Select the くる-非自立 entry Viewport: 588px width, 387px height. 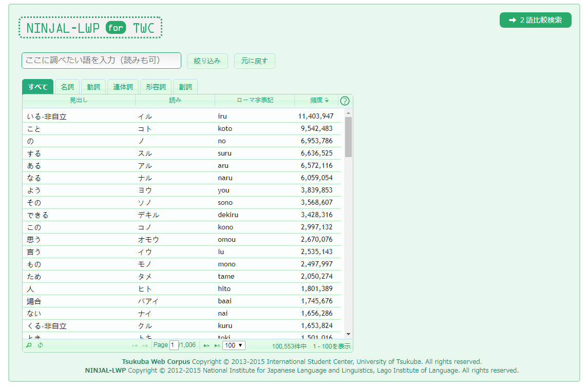point(181,326)
